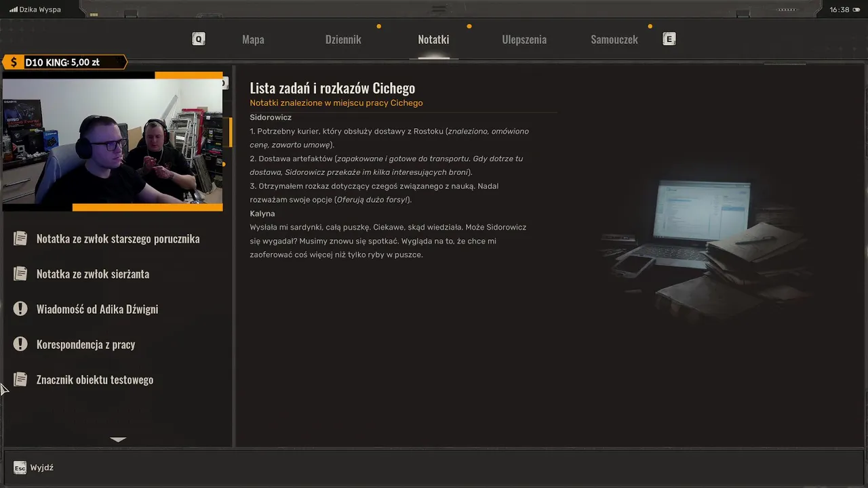868x488 pixels.
Task: Click the laptop illustration image
Action: tap(705, 247)
